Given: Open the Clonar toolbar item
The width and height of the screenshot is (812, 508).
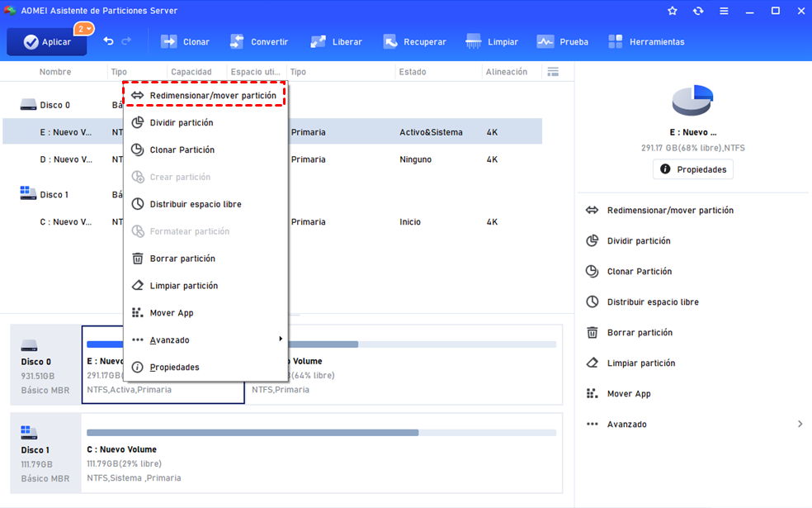Looking at the screenshot, I should (185, 42).
